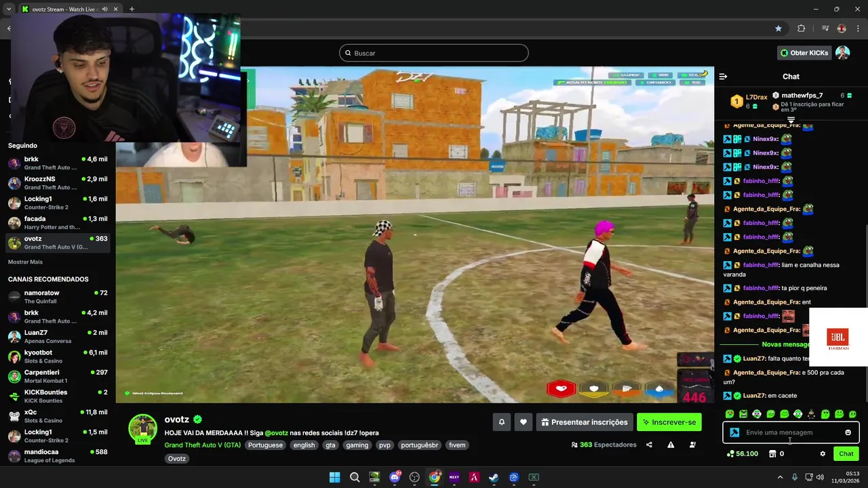Open OBS Studio from the taskbar
The height and width of the screenshot is (488, 868).
414,477
